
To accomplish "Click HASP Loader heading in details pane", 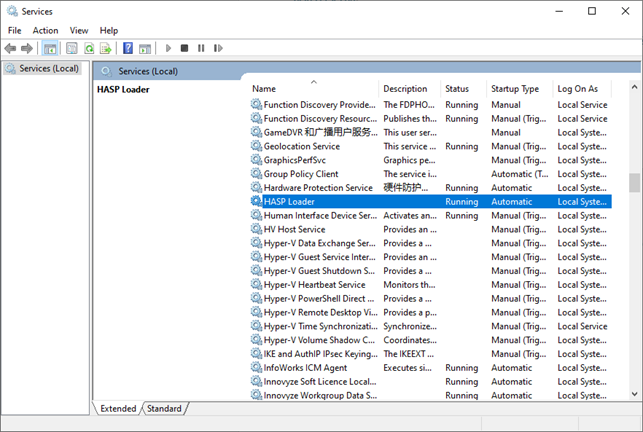I will coord(123,89).
